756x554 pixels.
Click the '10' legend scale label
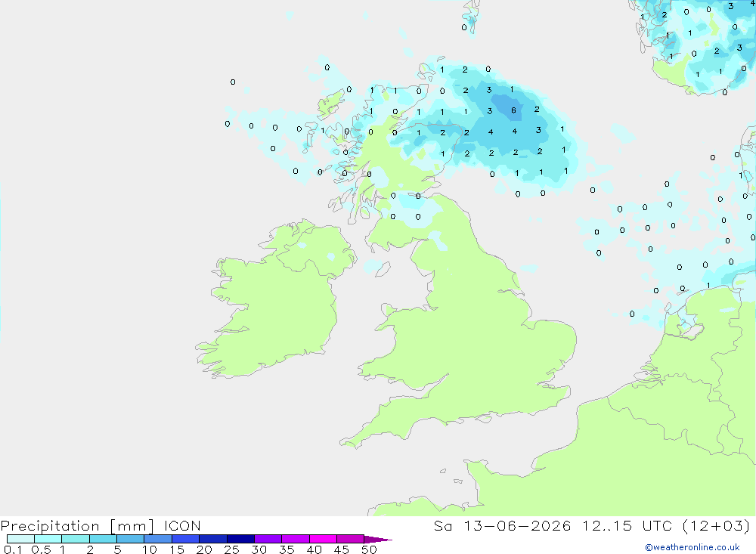tap(150, 549)
